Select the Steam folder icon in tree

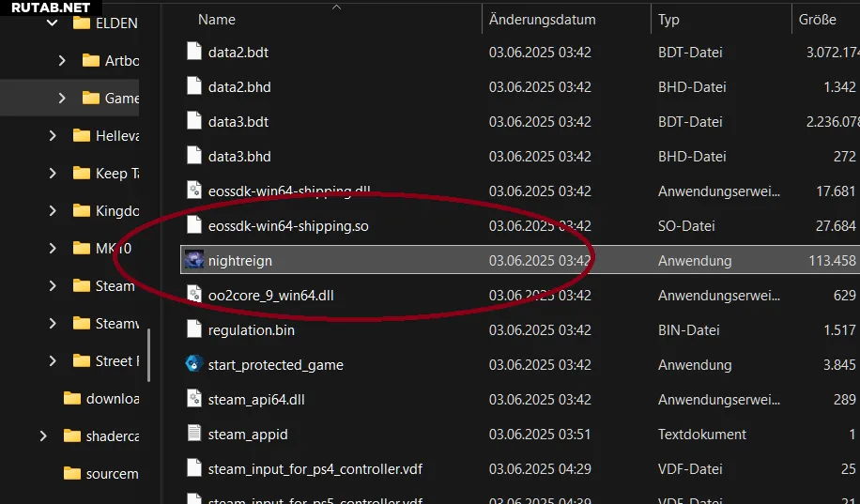[82, 285]
